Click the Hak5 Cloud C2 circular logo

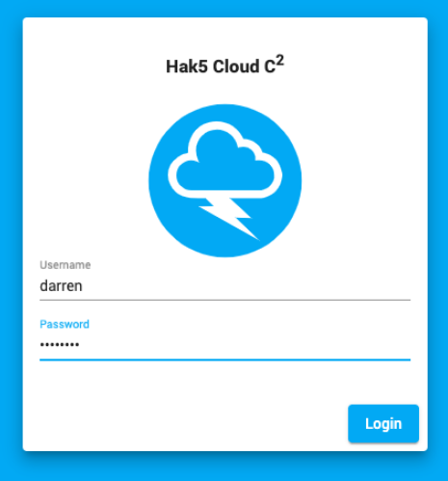224,180
